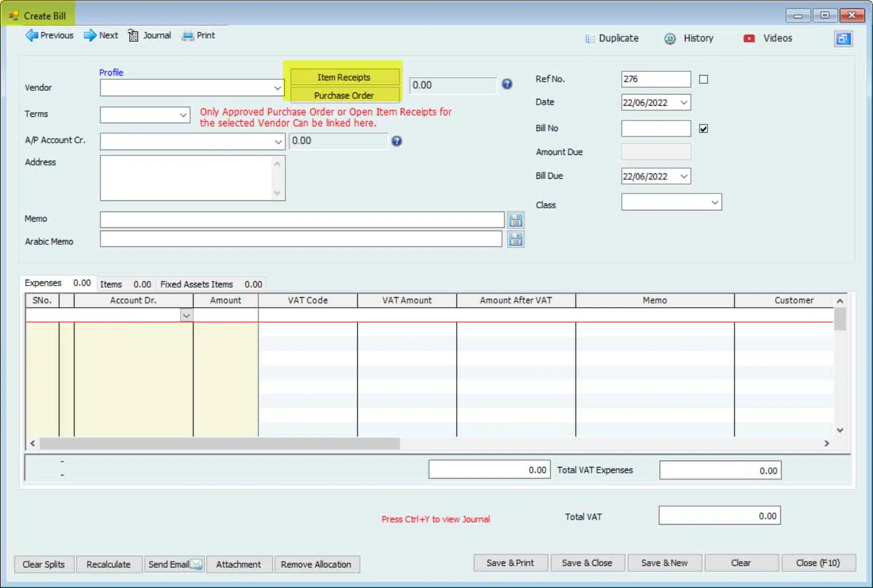Click save icon next to Arabic Memo field
The image size is (873, 588).
(516, 240)
